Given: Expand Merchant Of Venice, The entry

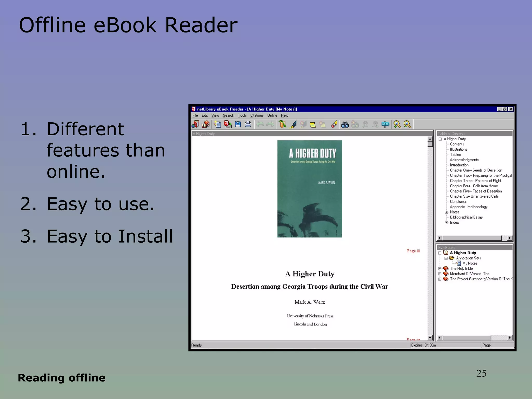Looking at the screenshot, I should 440,274.
